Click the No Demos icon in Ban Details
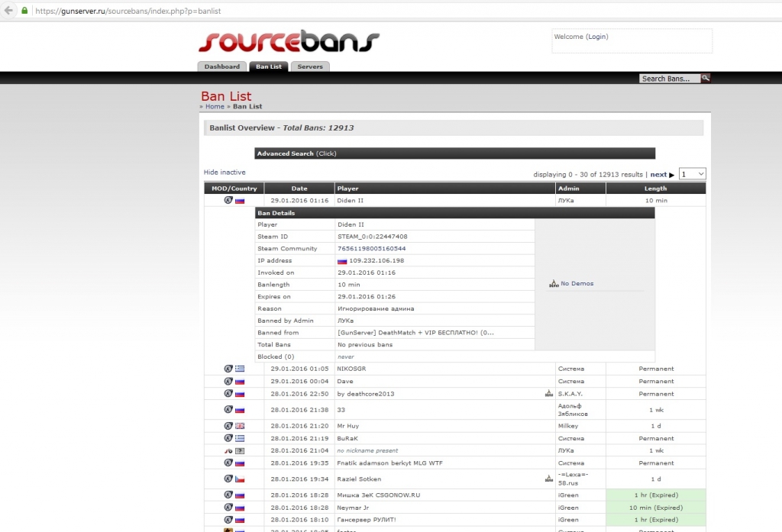782x532 pixels. click(554, 284)
